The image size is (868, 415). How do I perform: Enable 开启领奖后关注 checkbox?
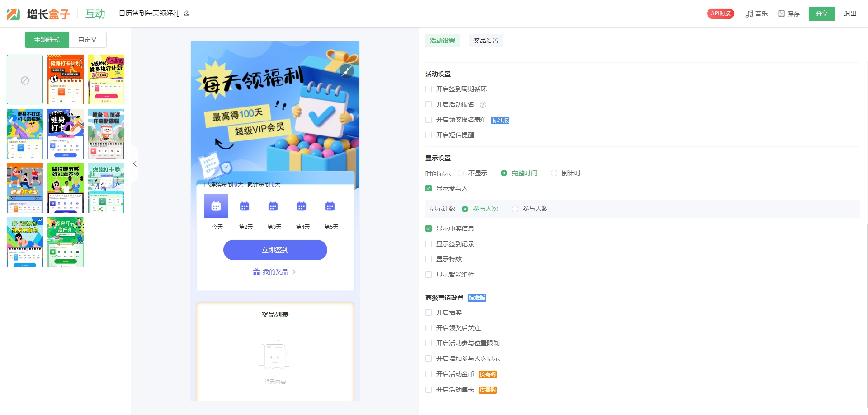pos(429,328)
